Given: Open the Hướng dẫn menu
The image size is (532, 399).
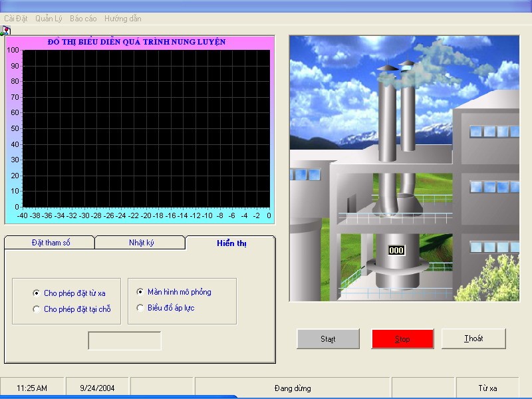Looking at the screenshot, I should 123,19.
